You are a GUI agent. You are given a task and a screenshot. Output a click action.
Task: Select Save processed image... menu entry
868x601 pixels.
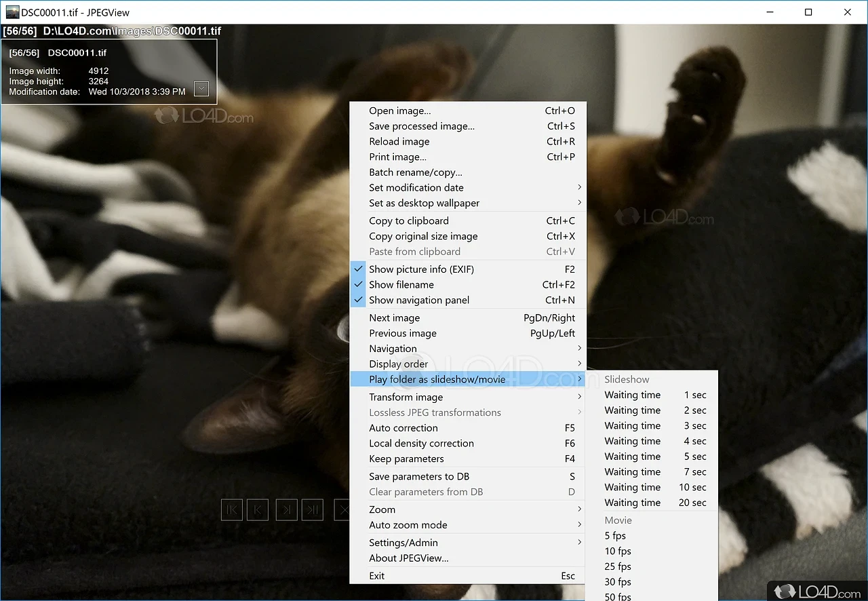click(x=468, y=126)
